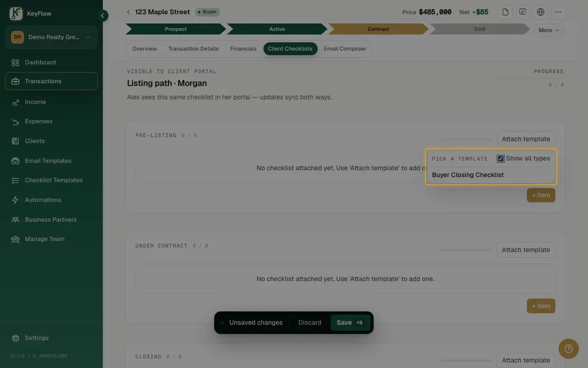Viewport: 588px width, 368px height.
Task: Click the Checklist Templates list icon
Action: coord(15,180)
